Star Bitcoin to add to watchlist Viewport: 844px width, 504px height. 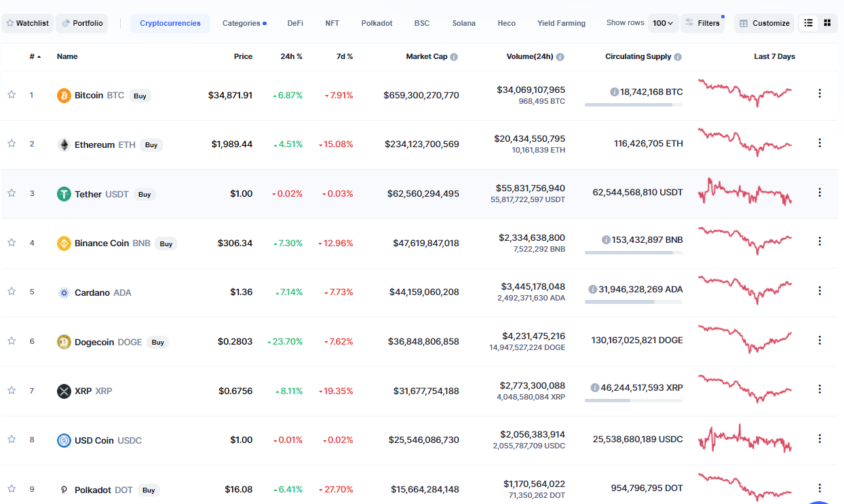tap(12, 94)
